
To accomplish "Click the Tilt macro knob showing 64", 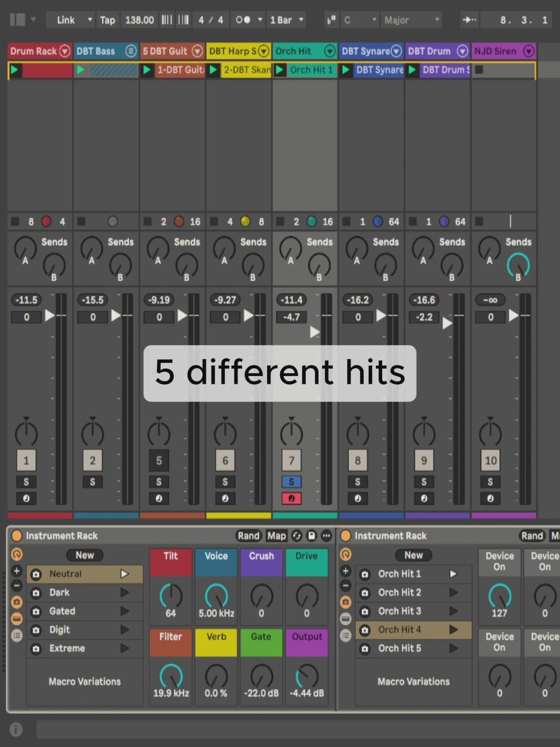I will tap(171, 595).
